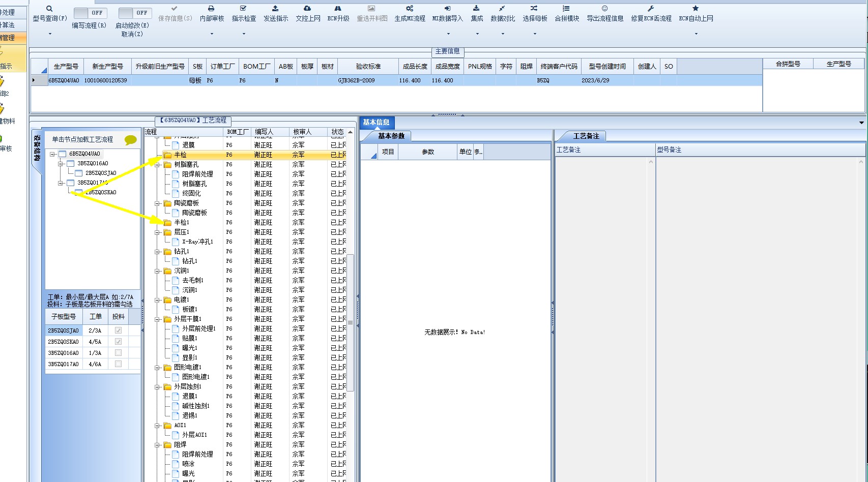Click the 合拼型号 column header

(788, 64)
